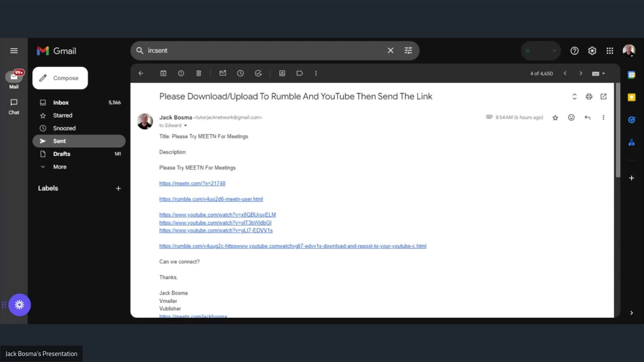Click the email subject heading
Image resolution: width=644 pixels, height=362 pixels.
pyautogui.click(x=296, y=97)
